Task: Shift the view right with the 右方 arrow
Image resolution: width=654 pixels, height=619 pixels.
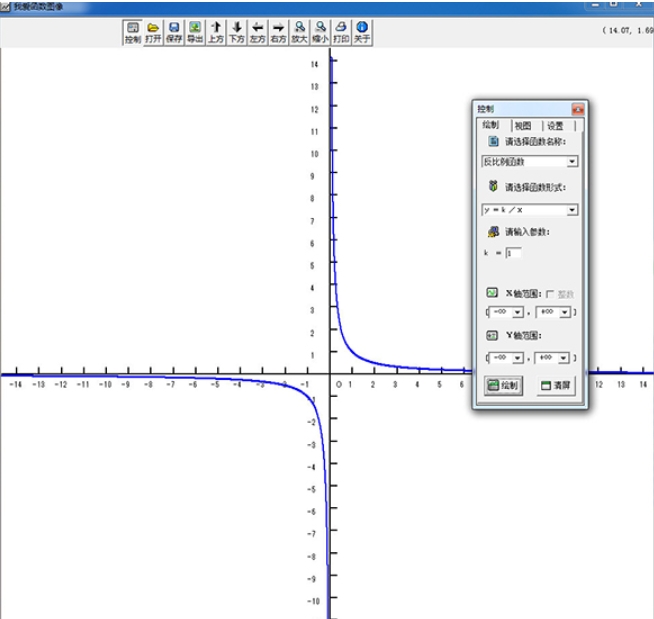Action: (278, 33)
